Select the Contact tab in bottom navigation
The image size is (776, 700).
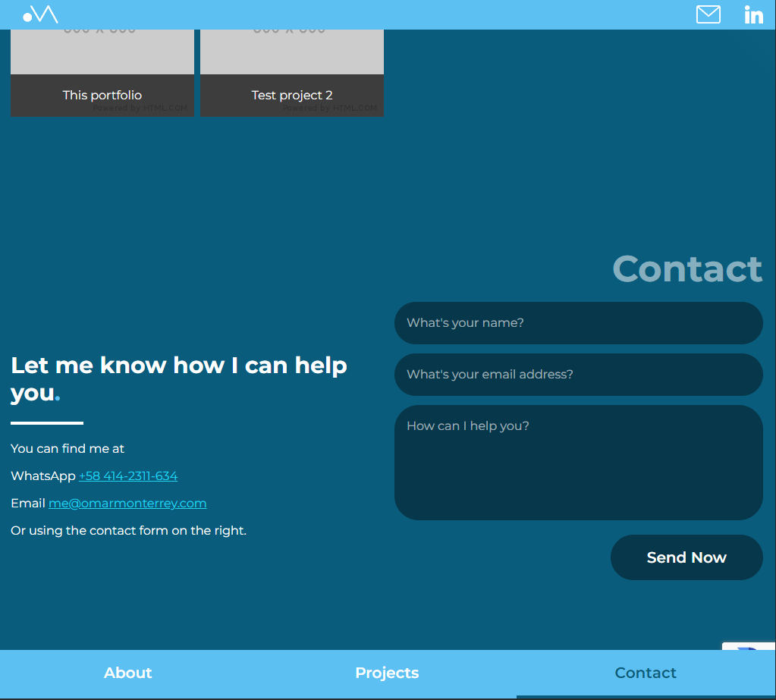coord(646,673)
